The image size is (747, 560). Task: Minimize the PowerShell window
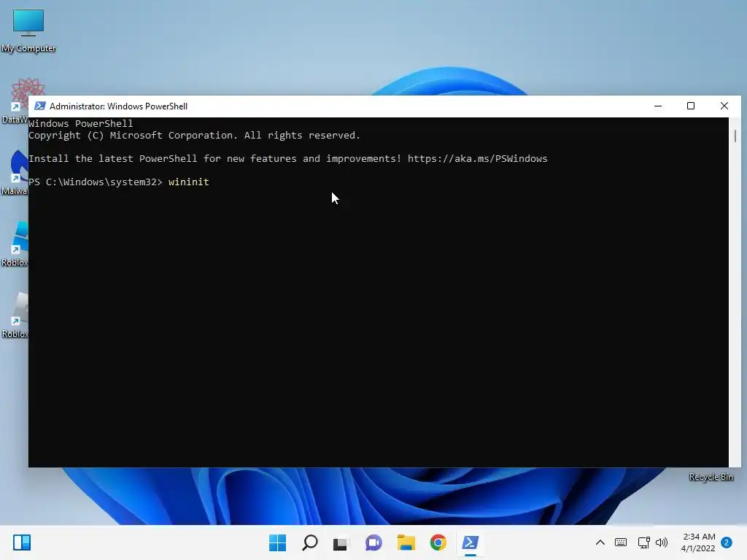pos(658,106)
